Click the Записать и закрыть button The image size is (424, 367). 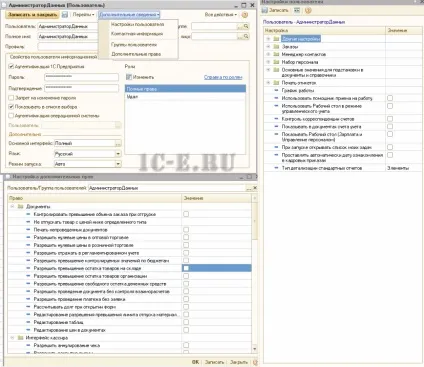[32, 15]
